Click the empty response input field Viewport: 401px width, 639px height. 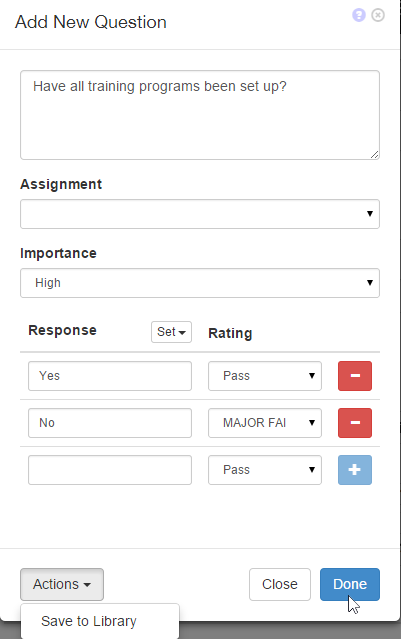(110, 470)
